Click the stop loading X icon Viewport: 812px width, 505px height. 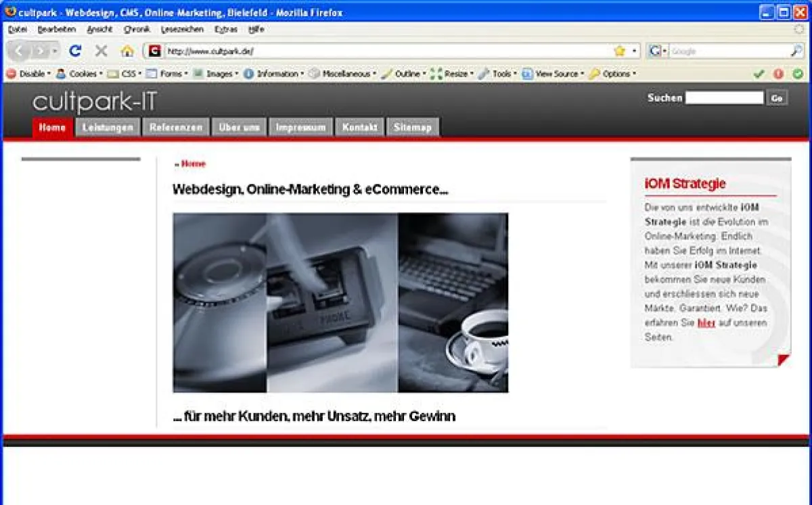pyautogui.click(x=101, y=51)
